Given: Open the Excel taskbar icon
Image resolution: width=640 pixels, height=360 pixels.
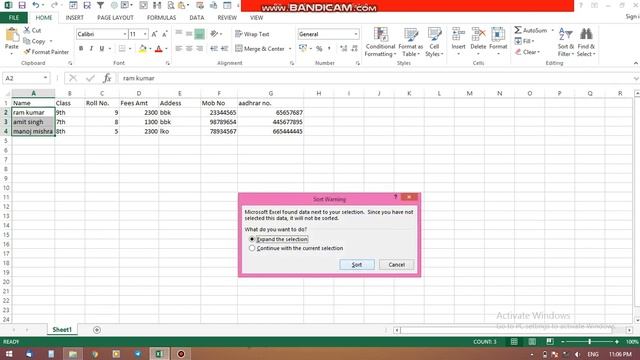Looking at the screenshot, I should [160, 354].
